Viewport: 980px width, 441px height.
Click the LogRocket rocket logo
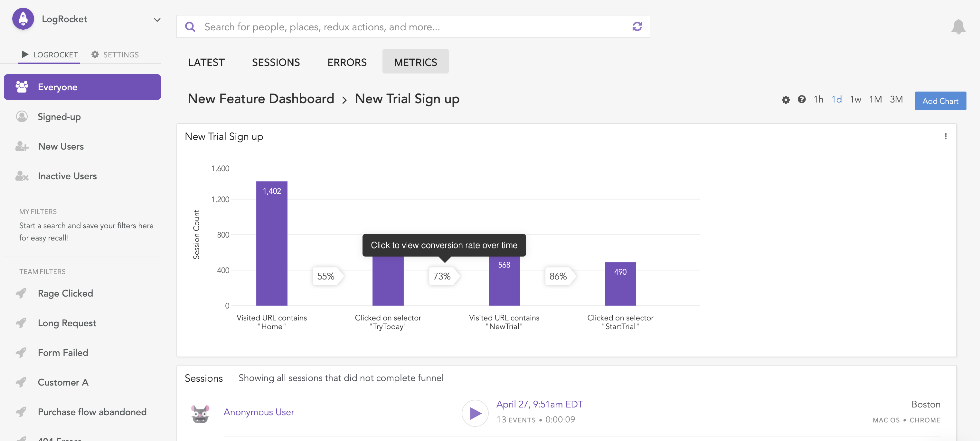23,19
